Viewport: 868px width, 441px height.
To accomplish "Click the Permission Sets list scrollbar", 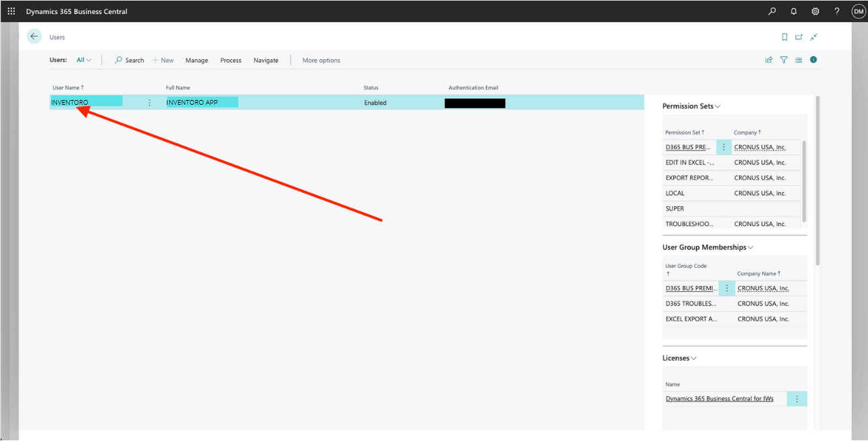I will 804,181.
